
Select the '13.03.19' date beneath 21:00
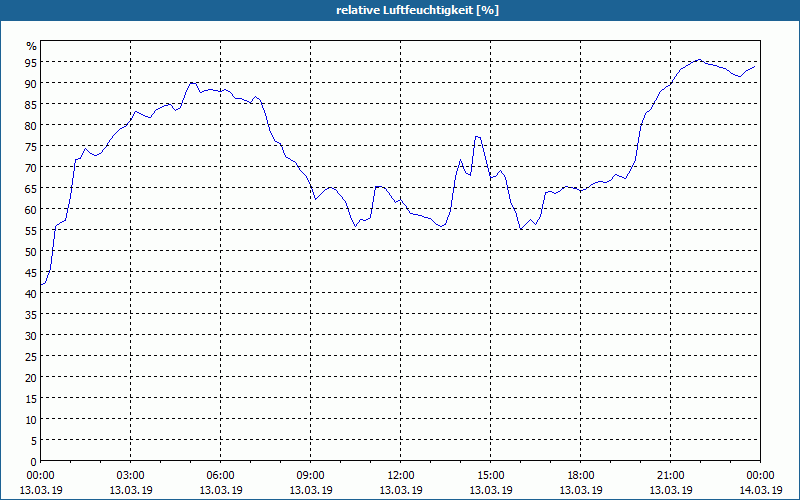click(671, 490)
